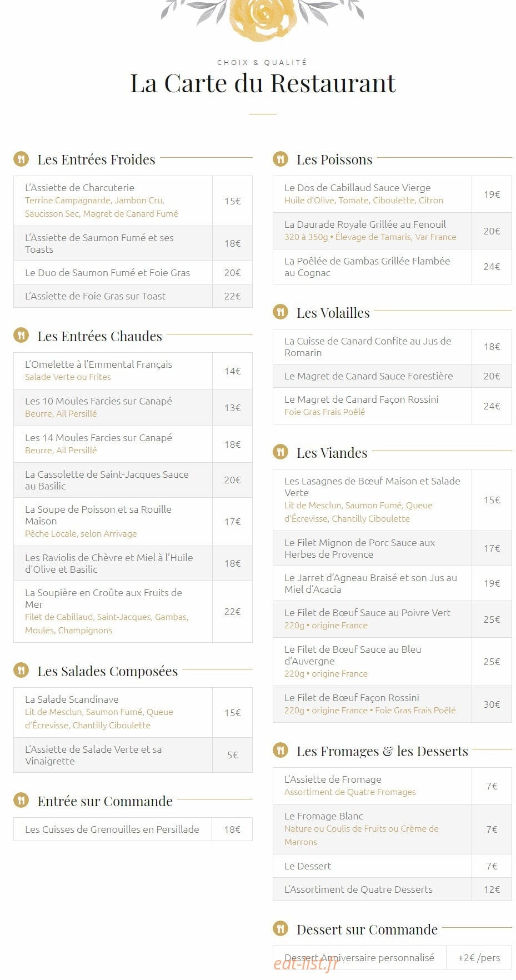Select the La Carte du Restaurant title
Image resolution: width=516 pixels, height=980 pixels.
point(263,83)
